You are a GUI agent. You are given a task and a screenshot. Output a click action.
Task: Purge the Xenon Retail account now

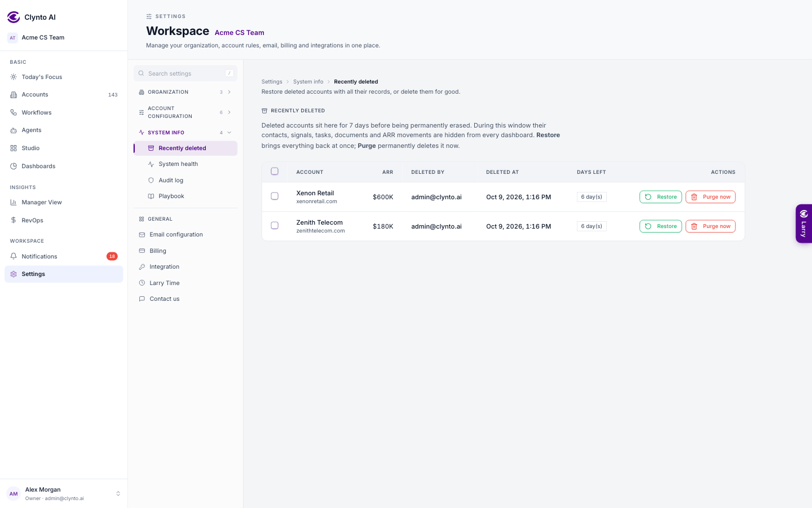pyautogui.click(x=710, y=197)
